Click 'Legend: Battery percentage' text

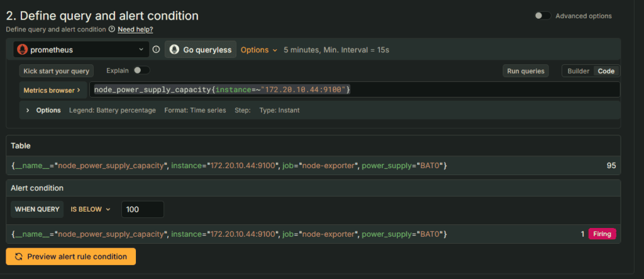click(112, 110)
